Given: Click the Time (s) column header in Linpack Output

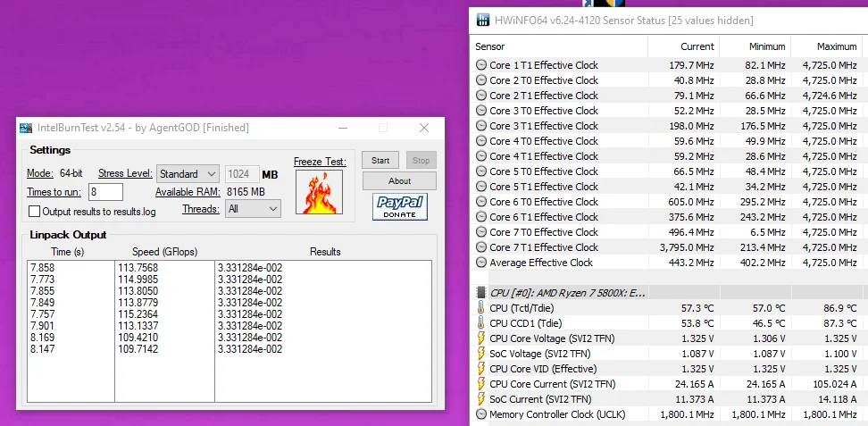Looking at the screenshot, I should click(68, 252).
